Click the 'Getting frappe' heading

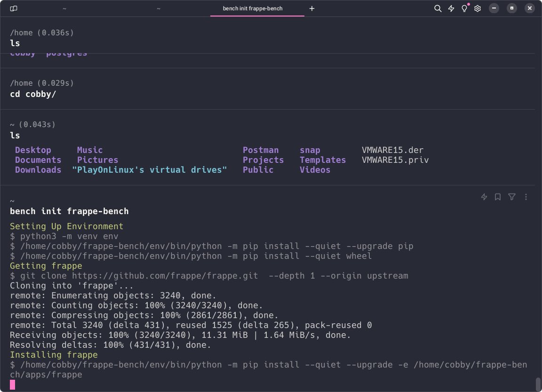point(46,266)
